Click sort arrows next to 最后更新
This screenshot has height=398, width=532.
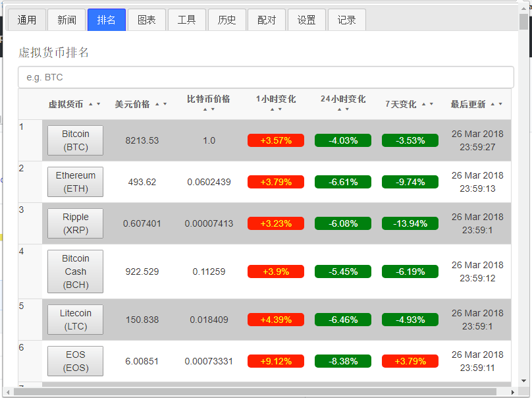tap(496, 104)
